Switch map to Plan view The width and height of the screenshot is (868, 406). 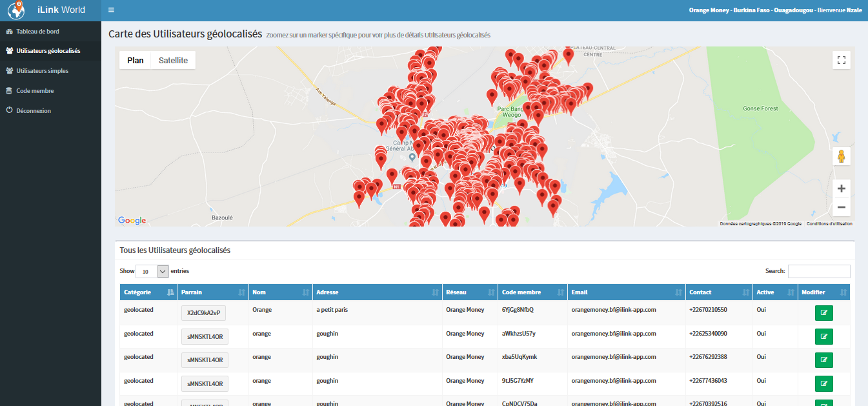136,60
